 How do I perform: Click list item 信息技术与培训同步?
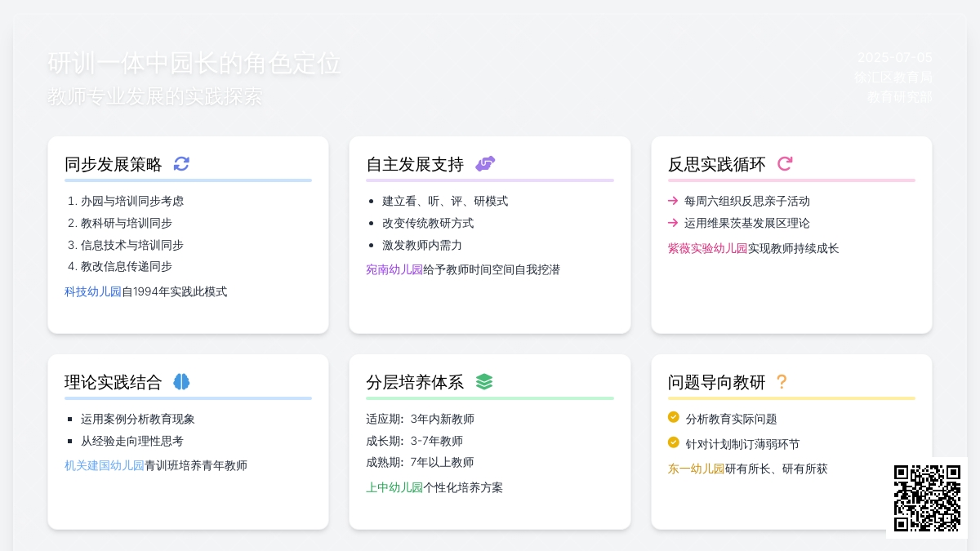(132, 245)
